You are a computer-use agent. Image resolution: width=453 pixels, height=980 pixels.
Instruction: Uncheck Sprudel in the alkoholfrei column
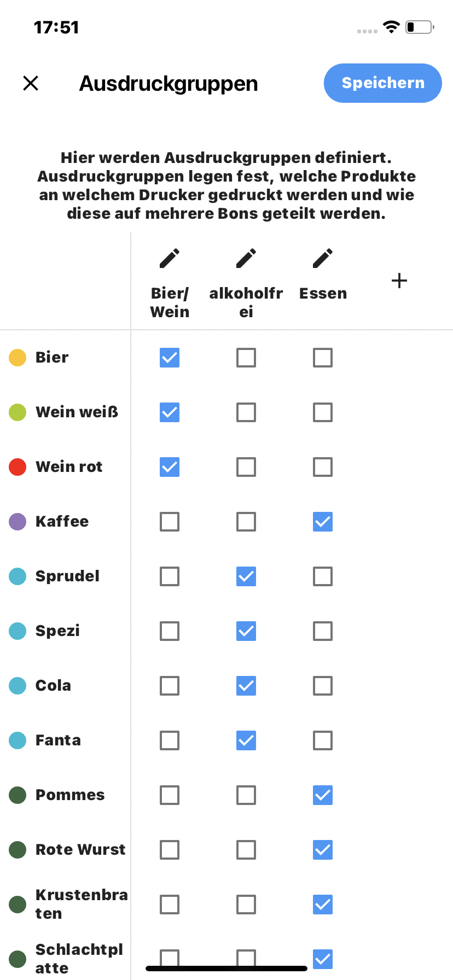tap(246, 576)
